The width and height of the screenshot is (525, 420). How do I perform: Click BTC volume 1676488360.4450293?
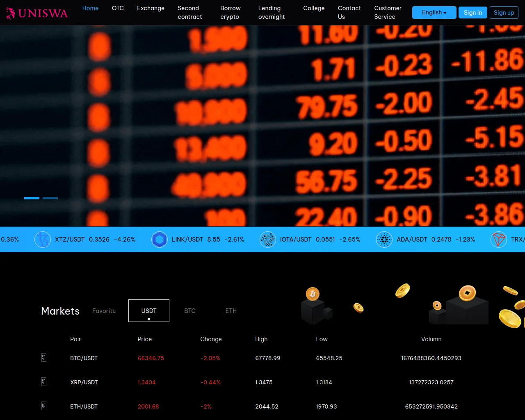click(431, 358)
